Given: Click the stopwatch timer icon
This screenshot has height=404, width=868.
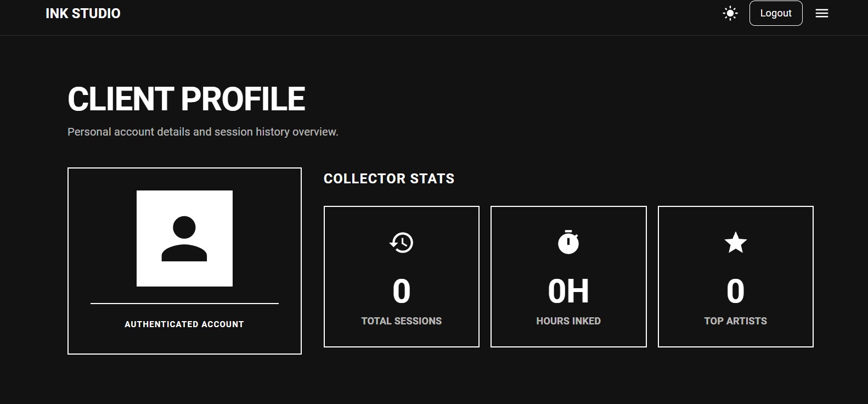Looking at the screenshot, I should [x=568, y=243].
